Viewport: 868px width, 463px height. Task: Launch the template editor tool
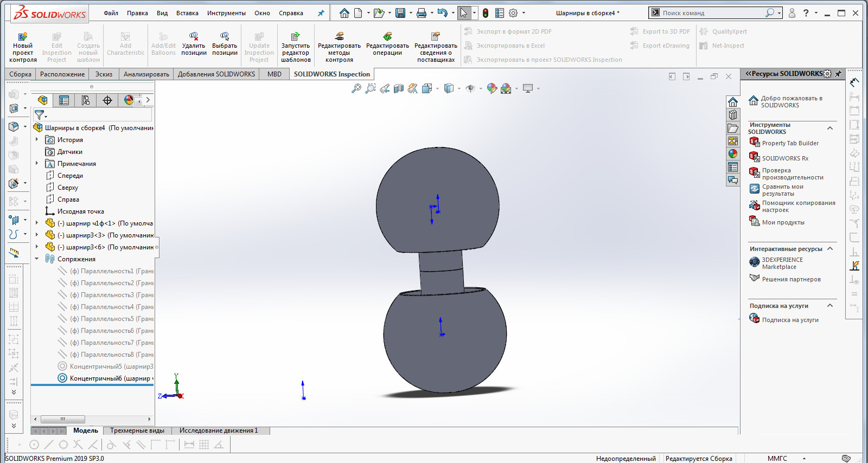click(x=296, y=37)
